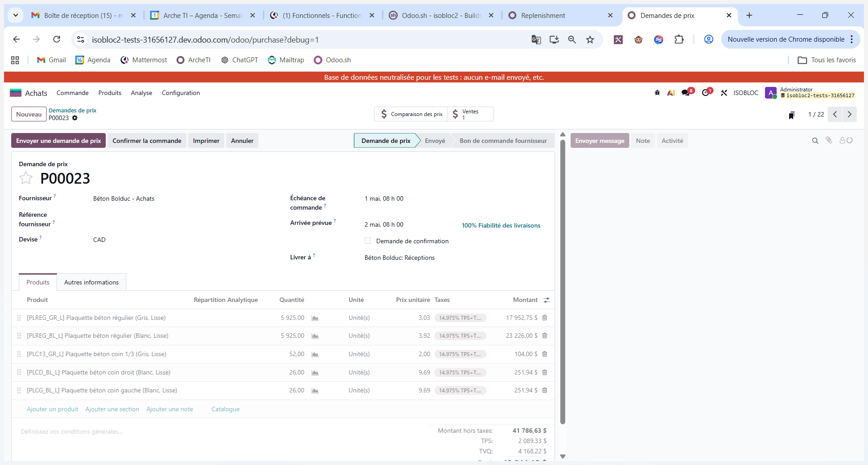Bookmark this page with the star icon
Viewport: 868px width, 465px height.
point(590,39)
